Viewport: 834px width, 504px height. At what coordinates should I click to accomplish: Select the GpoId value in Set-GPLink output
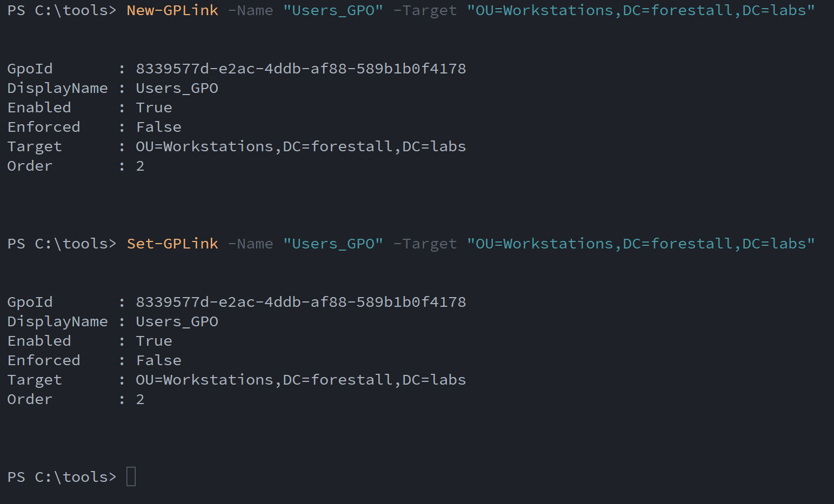tap(301, 302)
